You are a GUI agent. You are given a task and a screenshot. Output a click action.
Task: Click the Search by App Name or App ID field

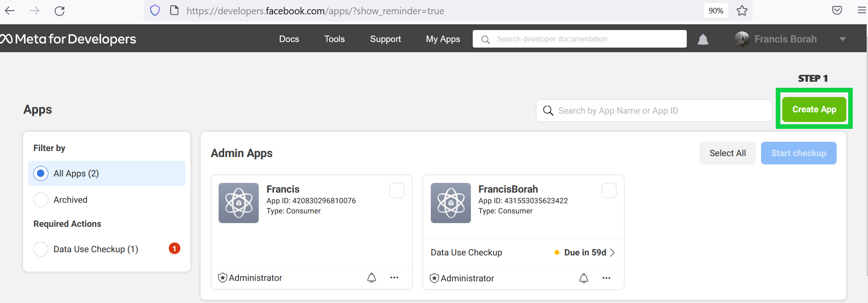(x=654, y=110)
